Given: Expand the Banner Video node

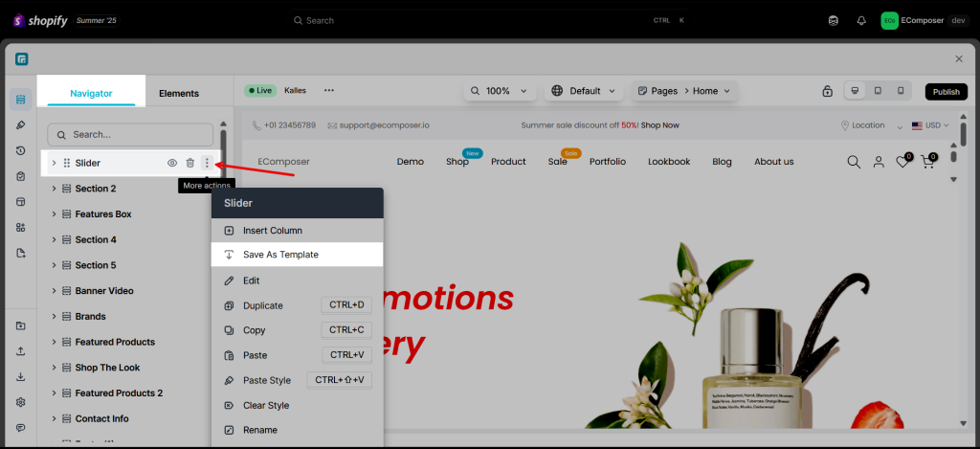Looking at the screenshot, I should point(54,291).
